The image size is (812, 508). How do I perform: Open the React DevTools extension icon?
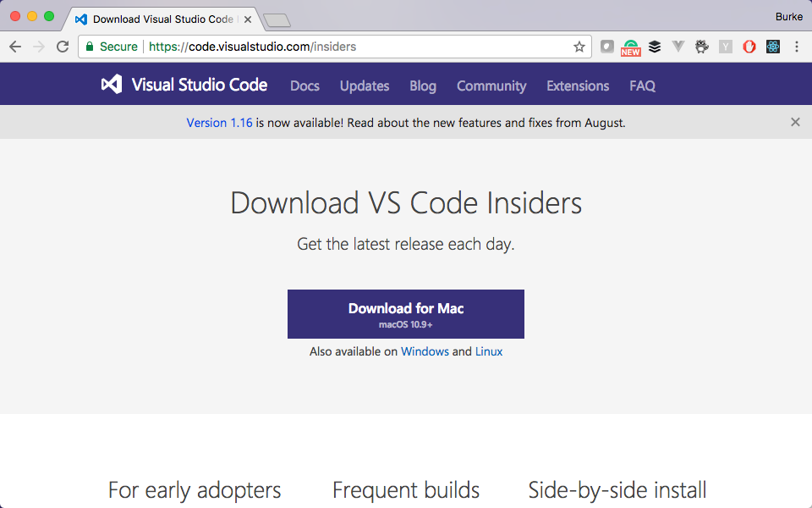point(773,47)
